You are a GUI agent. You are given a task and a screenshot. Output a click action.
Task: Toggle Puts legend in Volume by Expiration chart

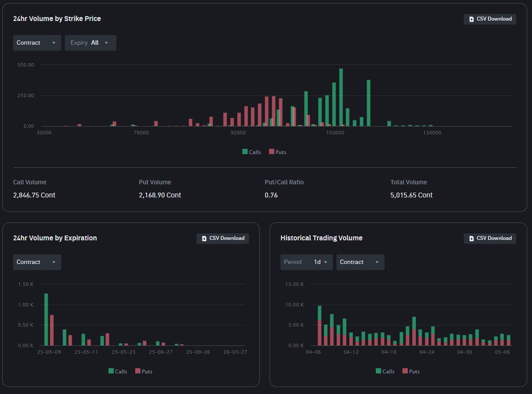click(144, 371)
